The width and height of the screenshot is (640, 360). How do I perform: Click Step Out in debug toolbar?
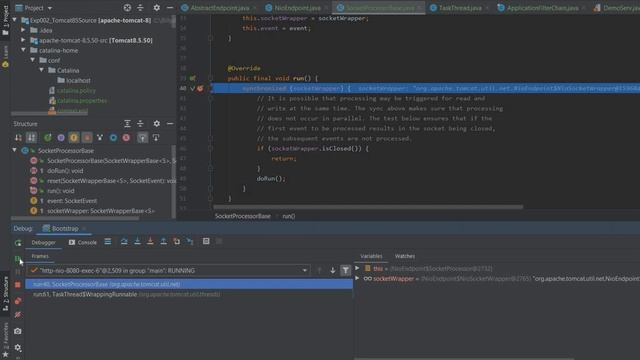pyautogui.click(x=164, y=242)
